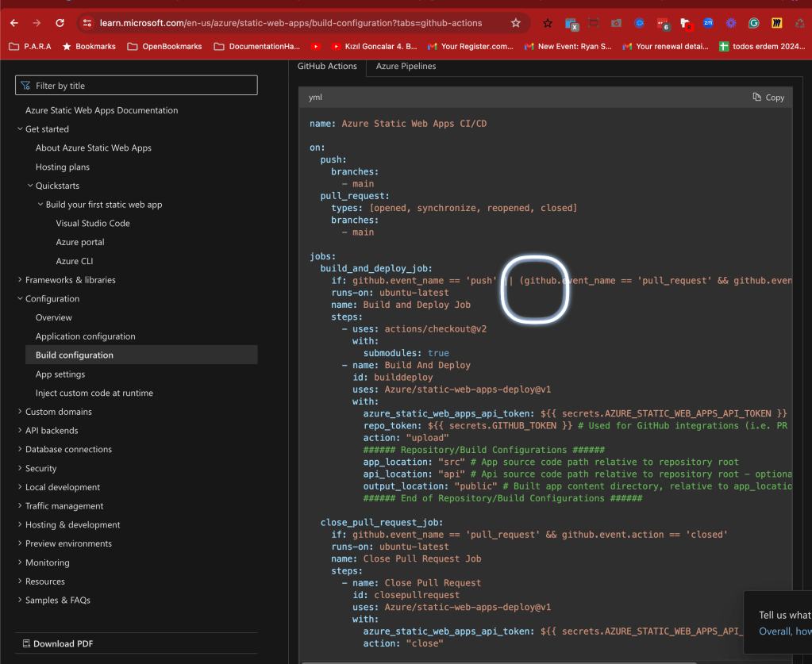Viewport: 812px width, 664px height.
Task: Open the DocumentationHa... bookmarks folder
Action: [257, 47]
